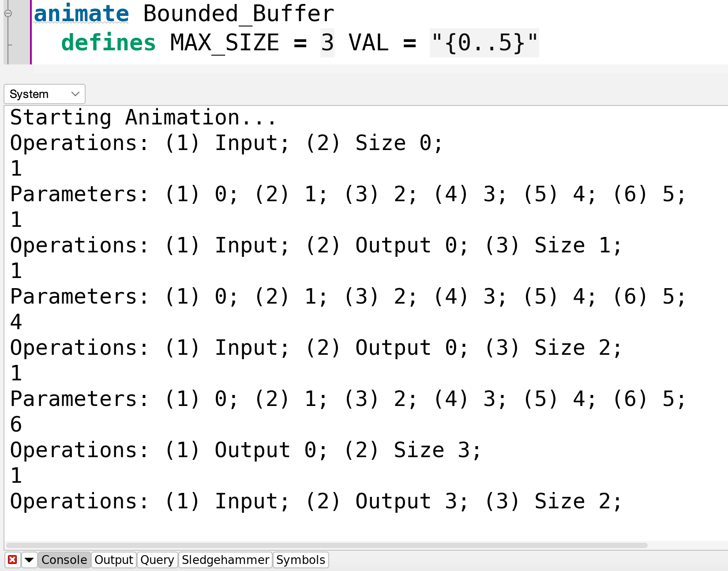Open the Query tab
The image size is (728, 571).
(157, 560)
